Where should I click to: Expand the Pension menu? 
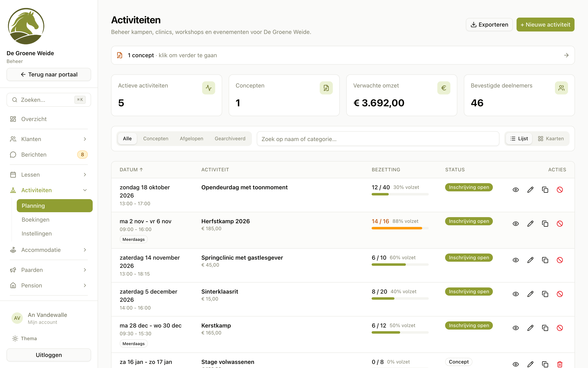49,285
